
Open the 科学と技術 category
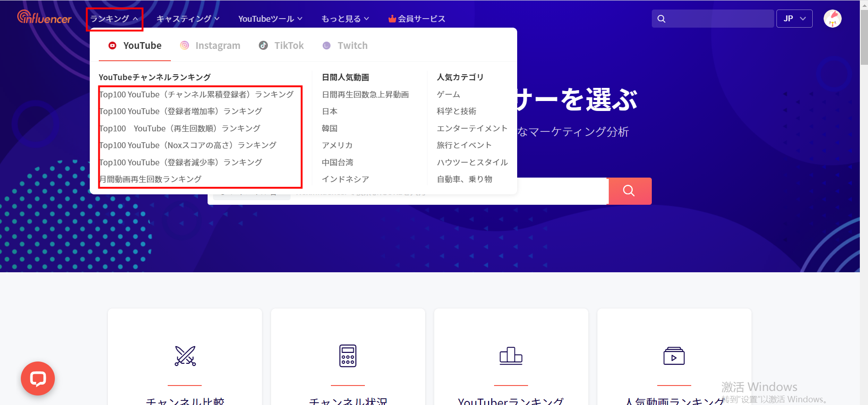(456, 111)
